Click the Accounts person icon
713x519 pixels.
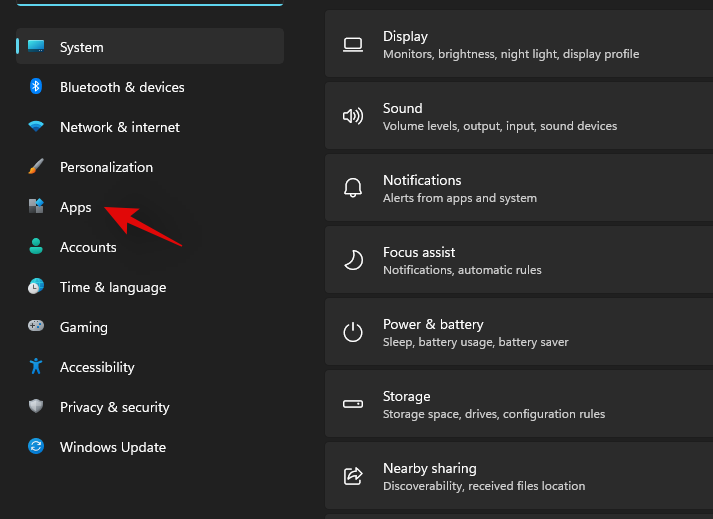pos(36,247)
